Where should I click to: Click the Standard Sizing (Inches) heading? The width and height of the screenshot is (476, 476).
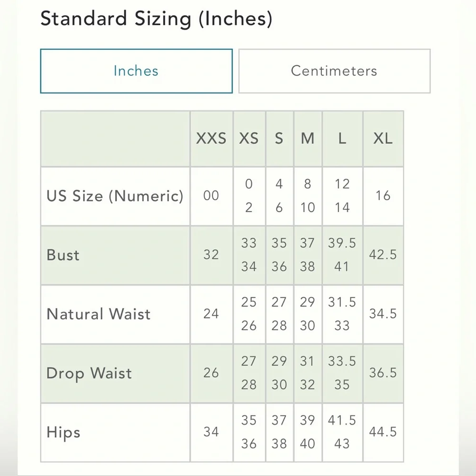pyautogui.click(x=156, y=19)
